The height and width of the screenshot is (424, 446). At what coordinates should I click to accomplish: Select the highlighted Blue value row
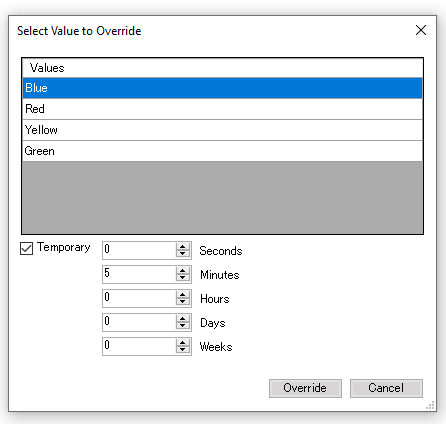222,88
